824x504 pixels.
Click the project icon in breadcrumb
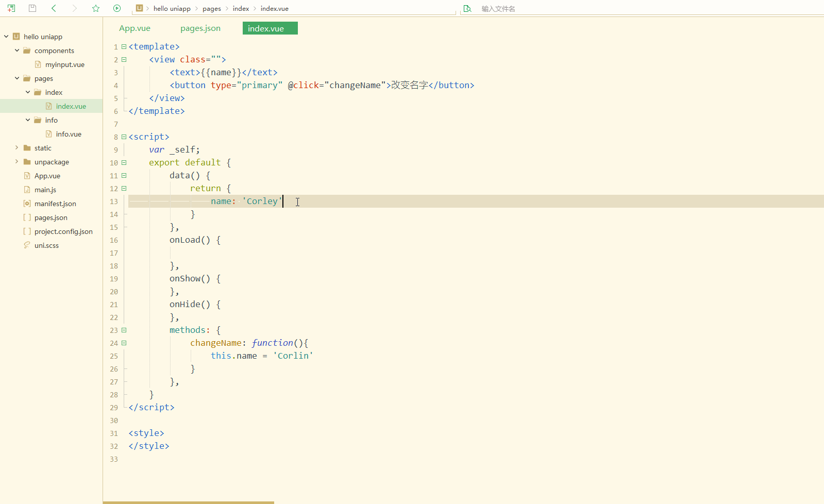(139, 8)
